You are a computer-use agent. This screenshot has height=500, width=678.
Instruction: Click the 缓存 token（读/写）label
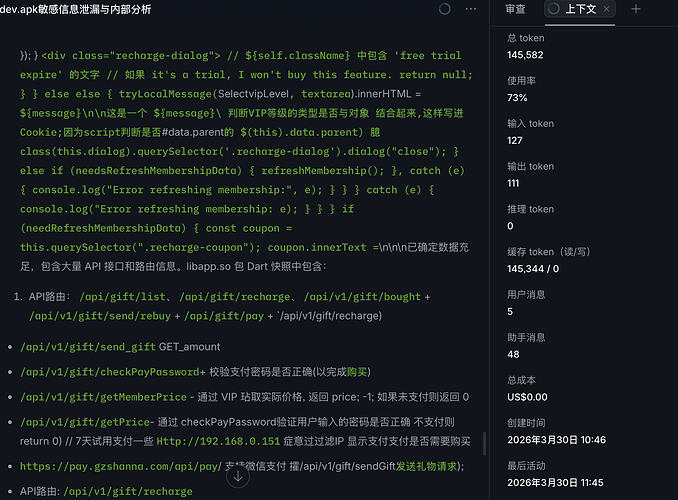click(548, 252)
